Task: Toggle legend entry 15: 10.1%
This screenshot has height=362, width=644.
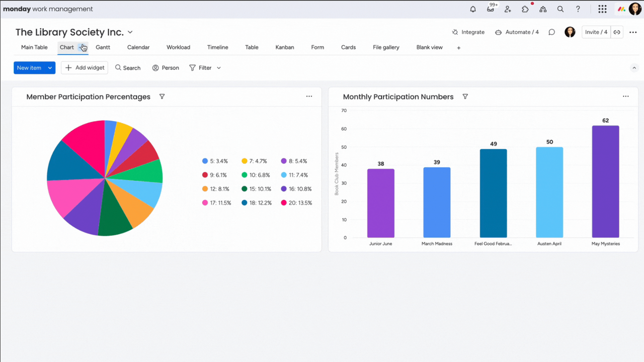Action: [x=256, y=189]
